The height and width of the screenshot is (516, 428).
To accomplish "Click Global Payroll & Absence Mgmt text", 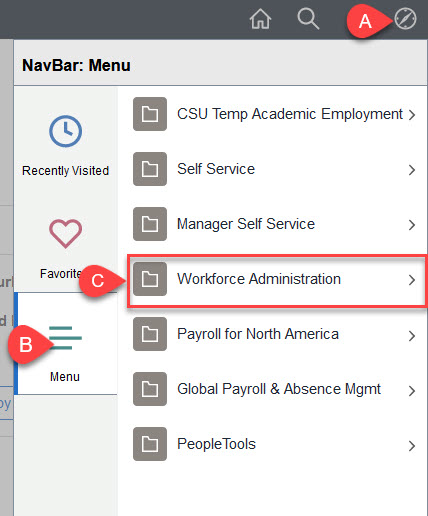I will tap(279, 389).
